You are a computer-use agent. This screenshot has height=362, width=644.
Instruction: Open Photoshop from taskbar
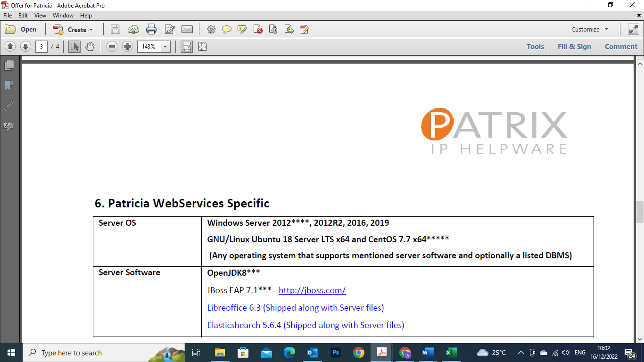[x=336, y=353]
